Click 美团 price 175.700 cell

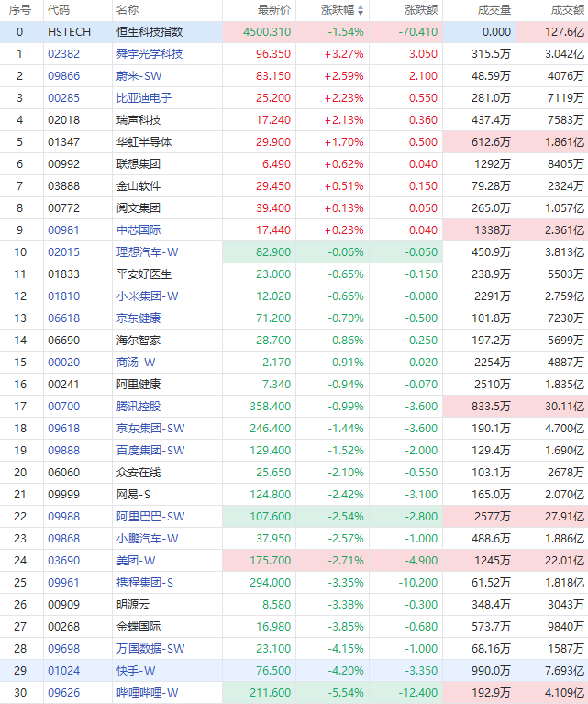260,560
